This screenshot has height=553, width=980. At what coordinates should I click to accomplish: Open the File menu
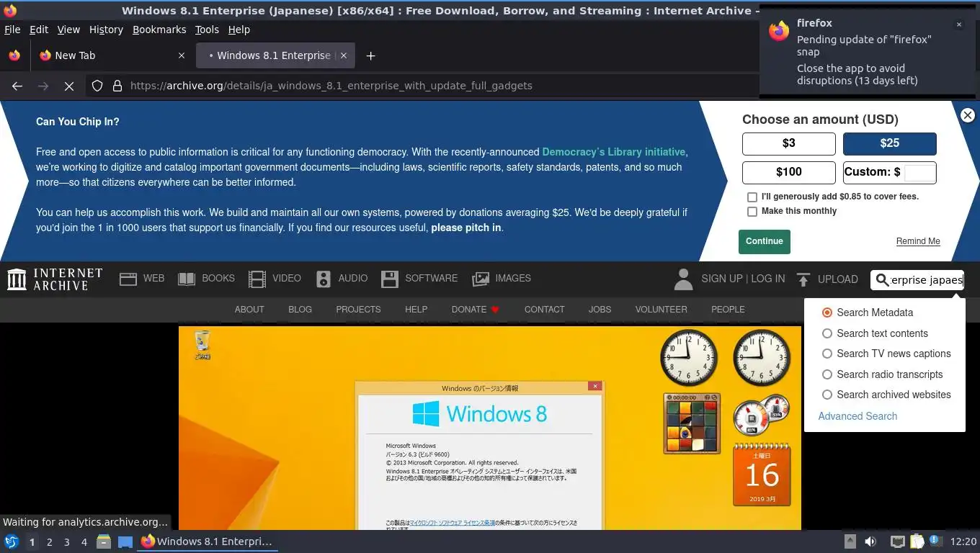tap(12, 30)
